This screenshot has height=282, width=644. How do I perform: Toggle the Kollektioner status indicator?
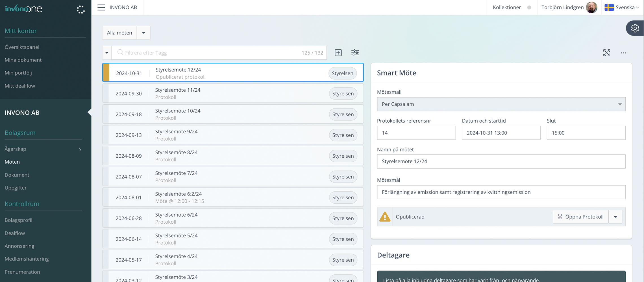[x=529, y=8]
